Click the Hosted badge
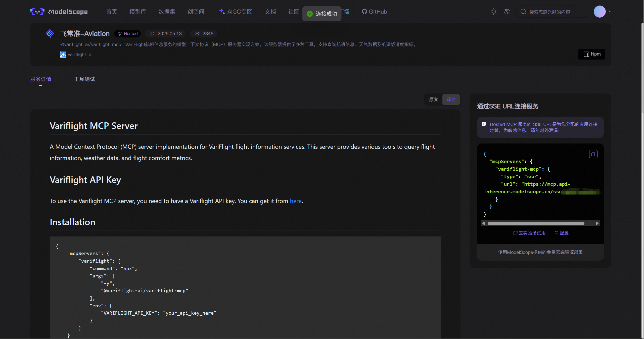 [127, 34]
